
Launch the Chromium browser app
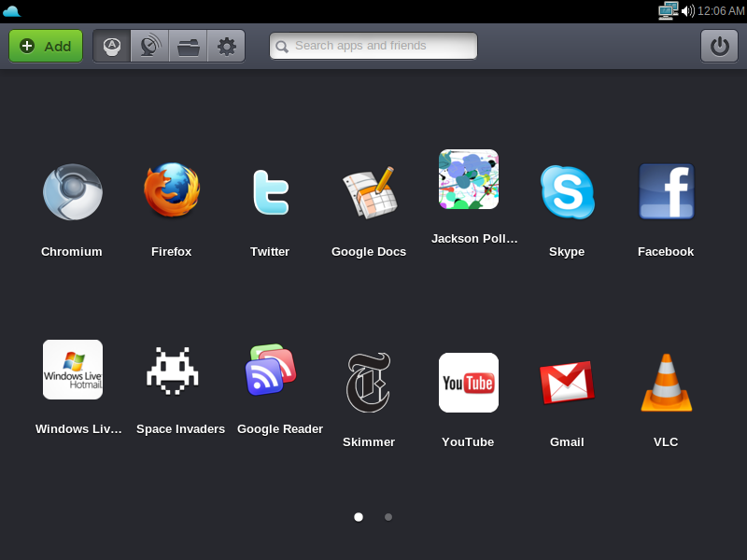click(72, 192)
